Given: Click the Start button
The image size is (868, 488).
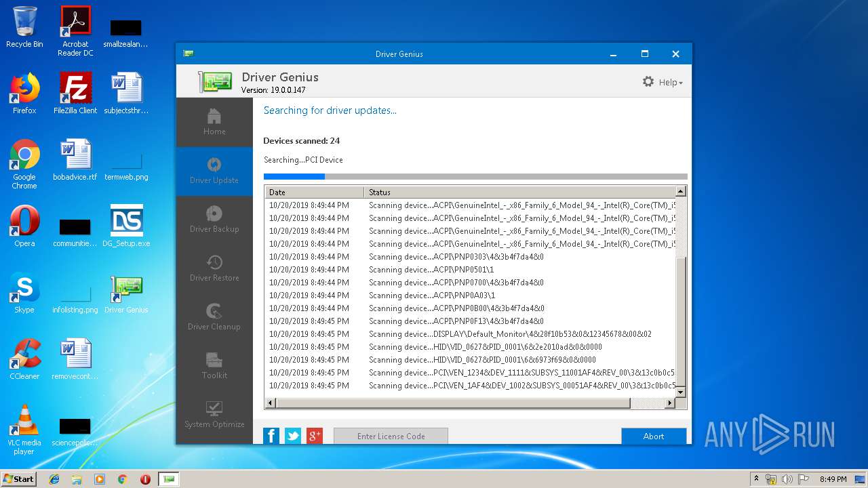Looking at the screenshot, I should pyautogui.click(x=19, y=479).
